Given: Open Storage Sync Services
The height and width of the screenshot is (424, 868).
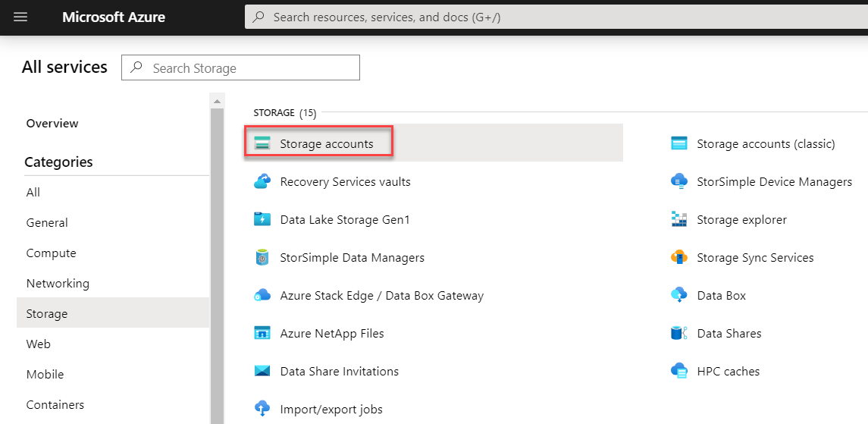Looking at the screenshot, I should tap(755, 257).
